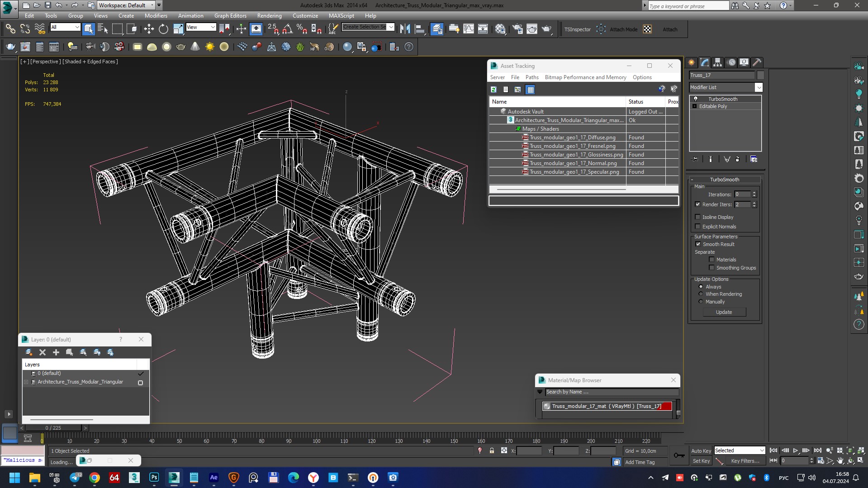Viewport: 868px width, 488px height.
Task: Click the object color swatch beside Truss_17
Action: 760,75
